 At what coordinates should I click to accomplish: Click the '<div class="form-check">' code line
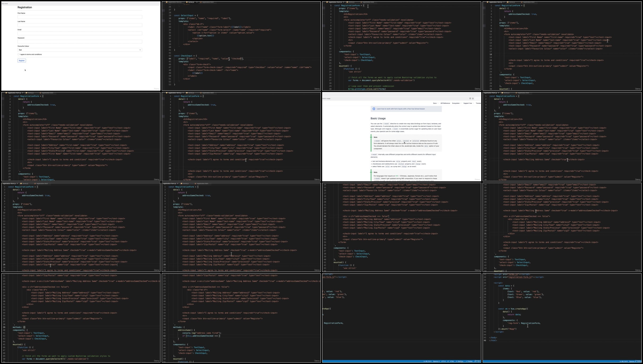[197, 64]
